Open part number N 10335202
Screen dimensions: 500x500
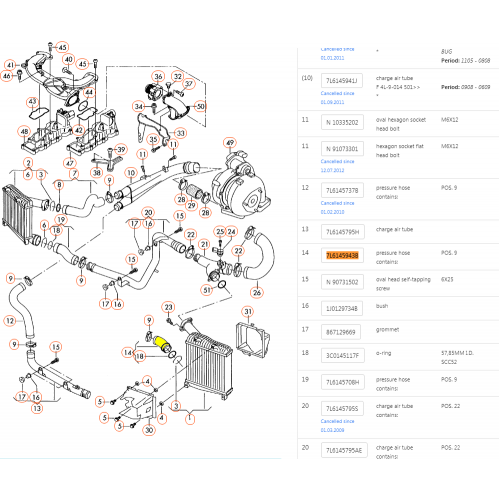[342, 122]
